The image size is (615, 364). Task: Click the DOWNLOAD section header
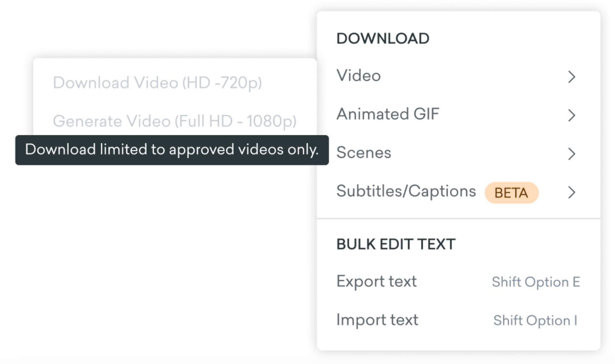(x=383, y=38)
